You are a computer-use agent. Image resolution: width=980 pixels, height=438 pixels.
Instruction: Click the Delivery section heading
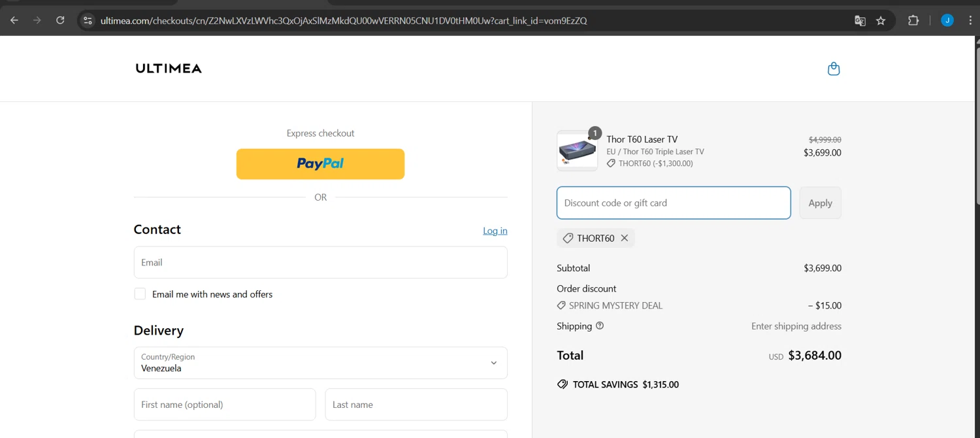[159, 330]
